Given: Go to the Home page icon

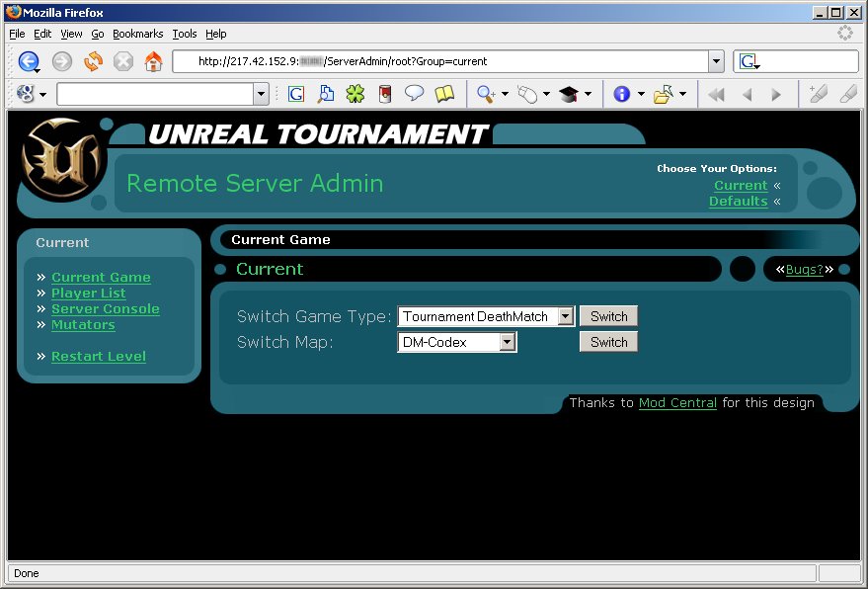Looking at the screenshot, I should pos(153,62).
